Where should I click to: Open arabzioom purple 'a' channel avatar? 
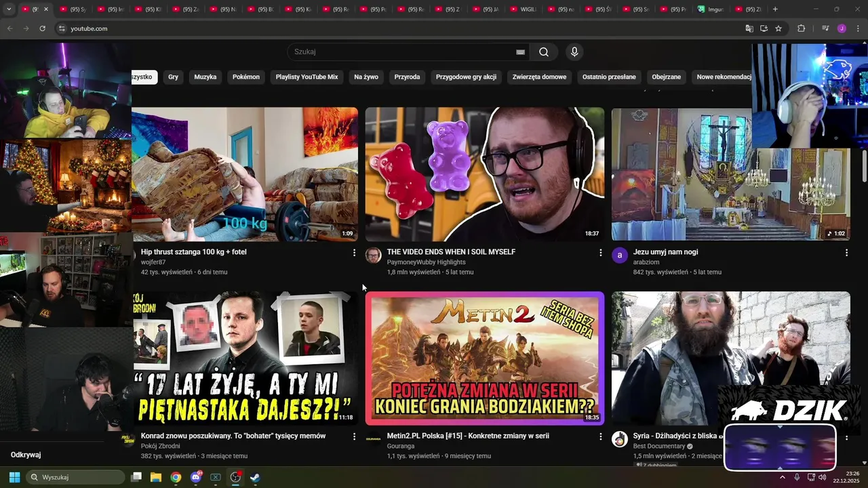tap(619, 255)
